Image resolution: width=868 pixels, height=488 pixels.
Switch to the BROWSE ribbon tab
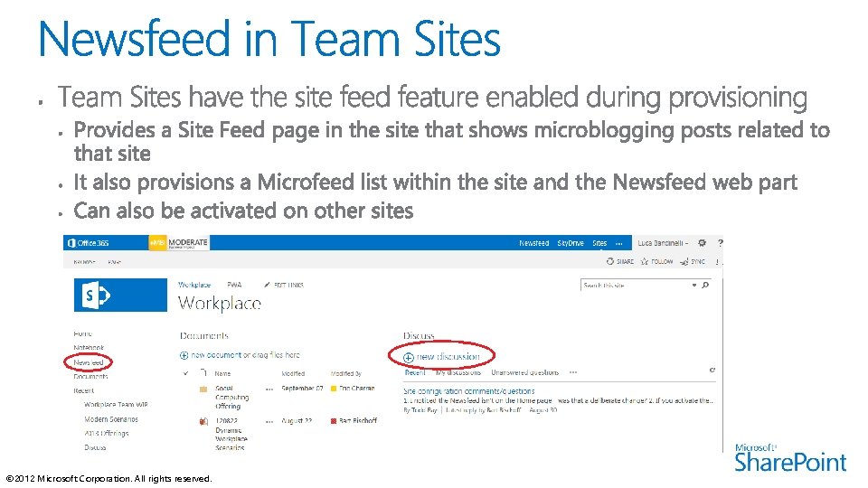(x=85, y=262)
